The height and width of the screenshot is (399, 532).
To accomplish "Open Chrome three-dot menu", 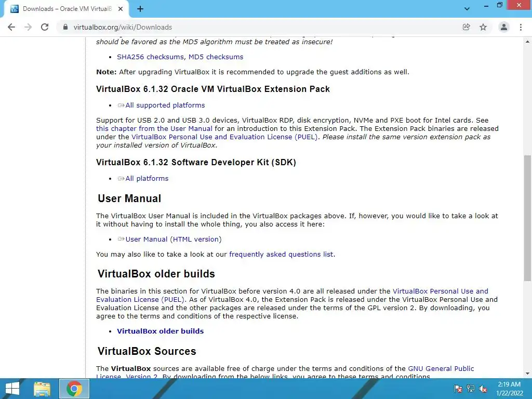I will 521,27.
